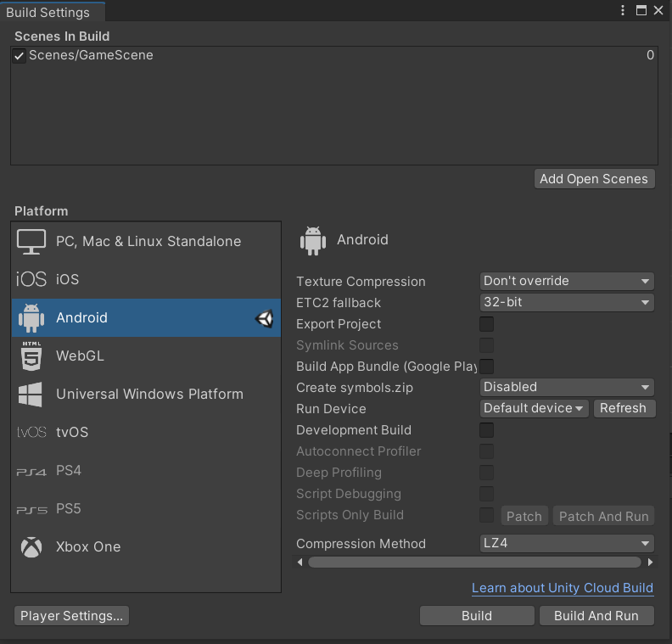
Task: Click the Compression Method label
Action: [361, 544]
